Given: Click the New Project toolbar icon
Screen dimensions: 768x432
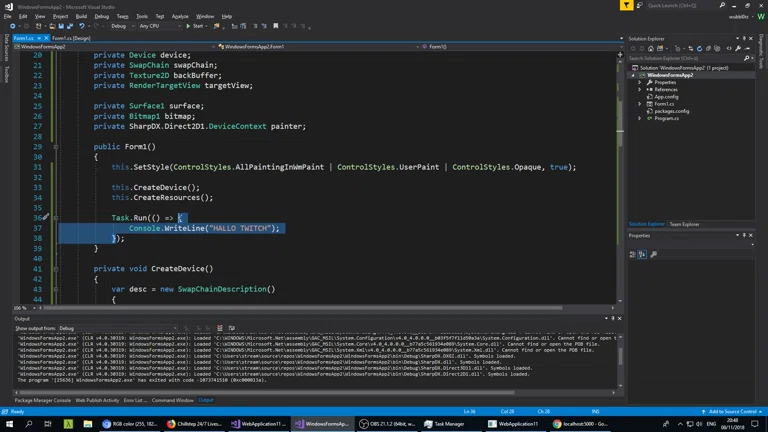Looking at the screenshot, I should 39,26.
